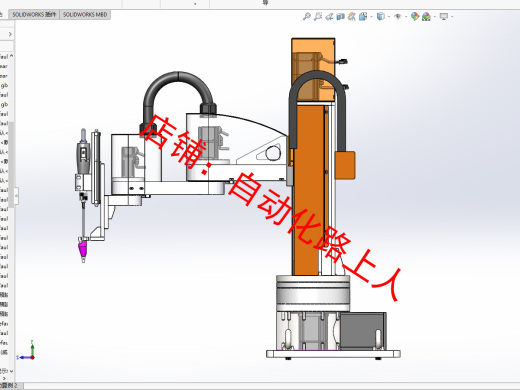This screenshot has width=520, height=390.
Task: Open Dynamic Annotation Views icon
Action: tap(351, 16)
